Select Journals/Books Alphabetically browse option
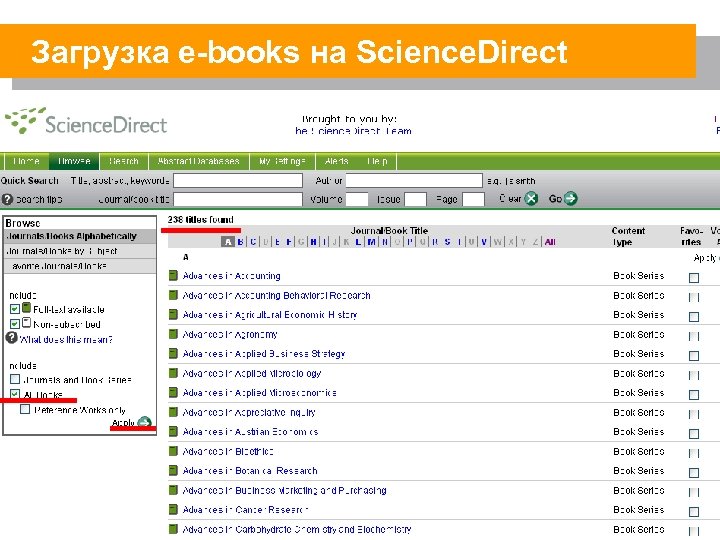Image resolution: width=720 pixels, height=540 pixels. [x=80, y=236]
